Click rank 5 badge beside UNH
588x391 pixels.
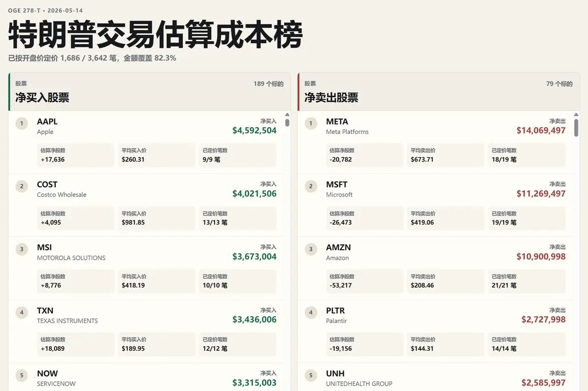tap(311, 376)
